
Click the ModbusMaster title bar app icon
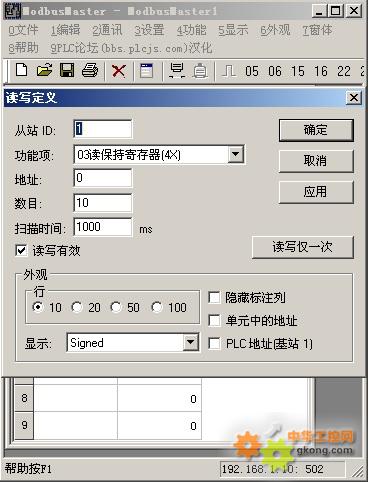(13, 11)
